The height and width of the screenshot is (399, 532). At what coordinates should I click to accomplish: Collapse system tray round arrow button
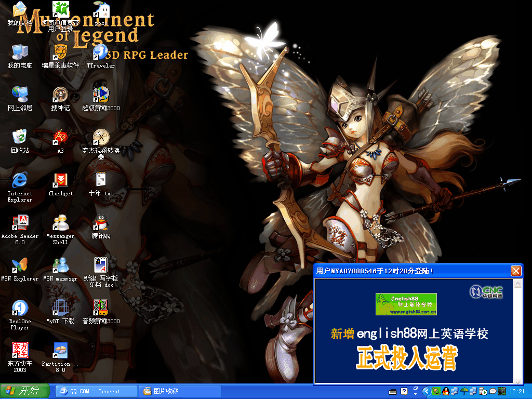point(427,392)
